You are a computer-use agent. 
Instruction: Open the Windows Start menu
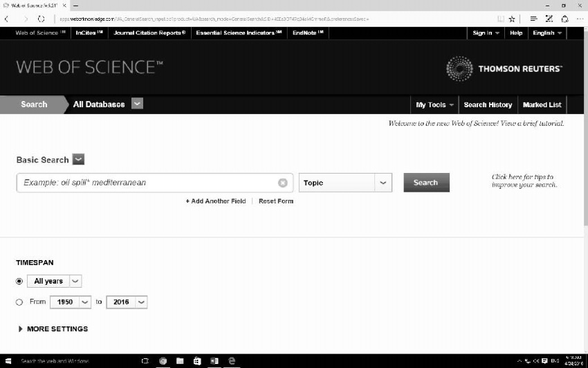[x=8, y=361]
